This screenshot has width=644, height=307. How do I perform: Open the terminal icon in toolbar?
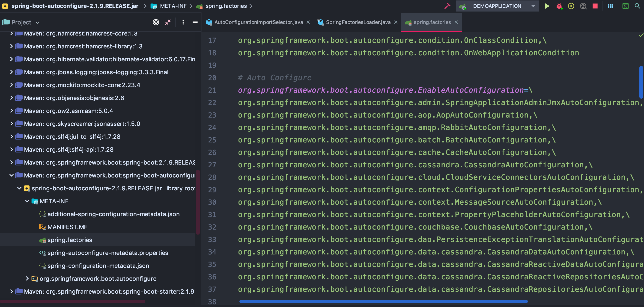tap(625, 6)
